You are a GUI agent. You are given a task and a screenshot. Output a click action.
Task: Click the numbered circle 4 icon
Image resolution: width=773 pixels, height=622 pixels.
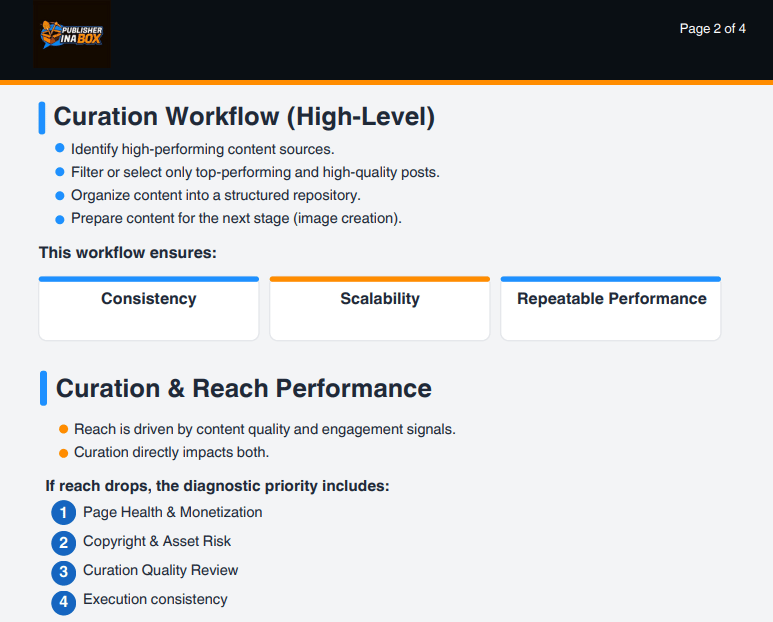[x=63, y=602]
